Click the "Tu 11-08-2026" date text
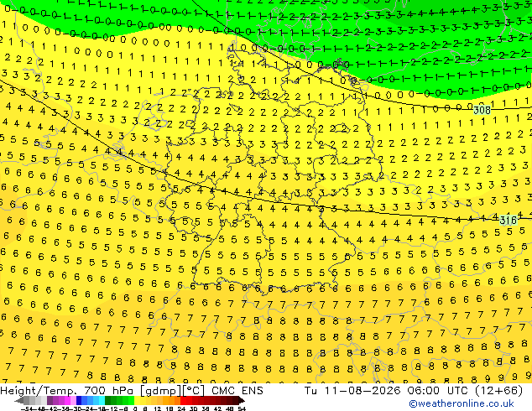The width and height of the screenshot is (532, 411). click(353, 391)
